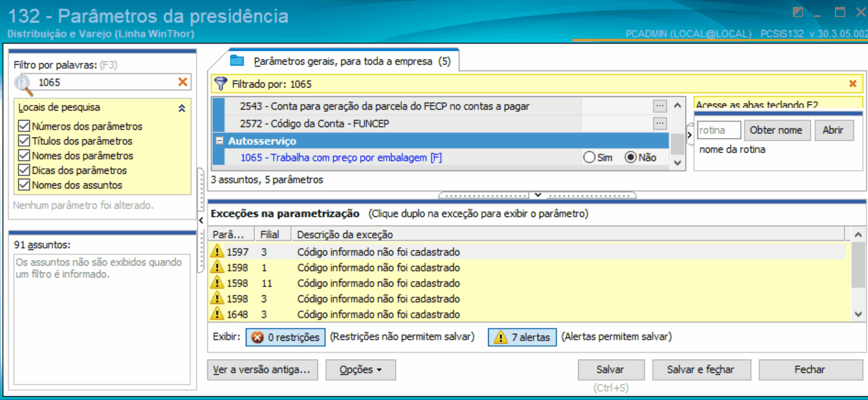The height and width of the screenshot is (400, 868).
Task: Select row '2543 - Conta para geração da parcela do FECP'
Action: [x=385, y=106]
